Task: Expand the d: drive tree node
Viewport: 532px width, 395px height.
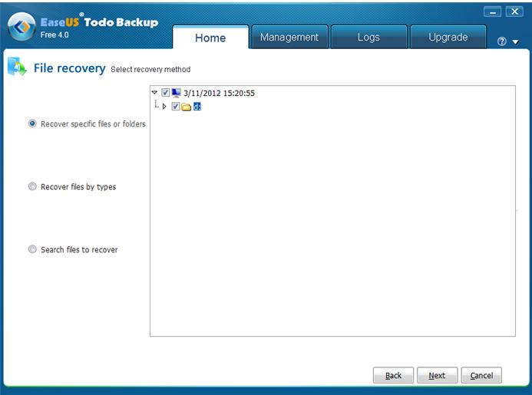Action: [164, 107]
